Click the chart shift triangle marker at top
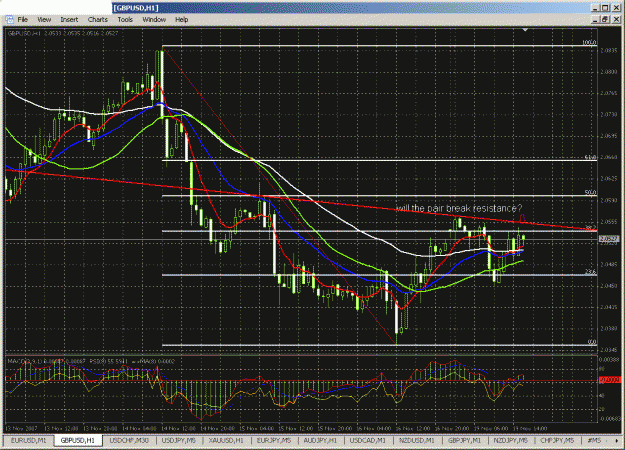 [x=525, y=30]
